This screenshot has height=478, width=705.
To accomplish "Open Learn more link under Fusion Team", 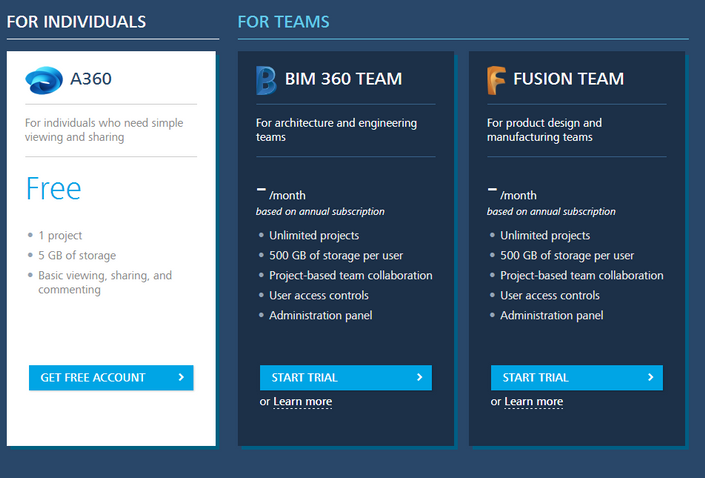I will pyautogui.click(x=534, y=402).
